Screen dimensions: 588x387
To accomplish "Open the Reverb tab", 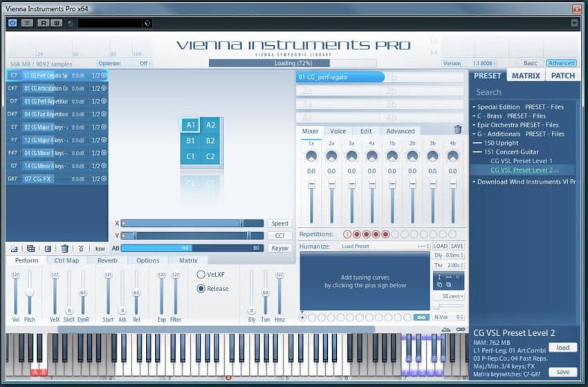I will 107,260.
